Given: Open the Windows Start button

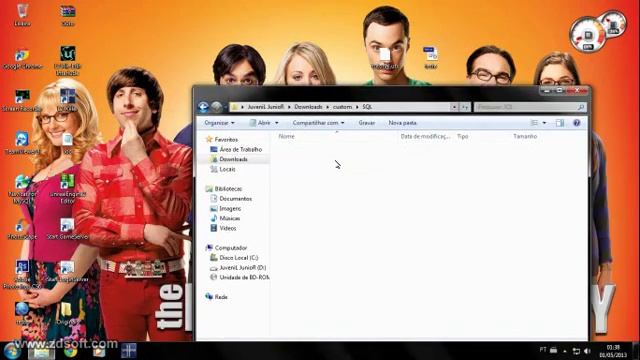Looking at the screenshot, I should (12, 351).
